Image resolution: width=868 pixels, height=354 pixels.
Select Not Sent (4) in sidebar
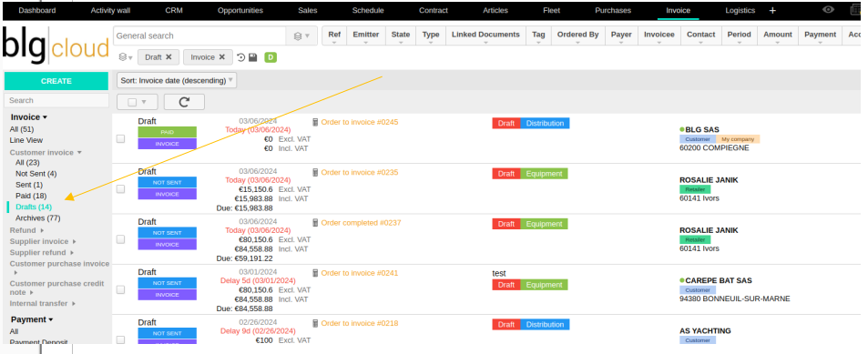tap(36, 174)
